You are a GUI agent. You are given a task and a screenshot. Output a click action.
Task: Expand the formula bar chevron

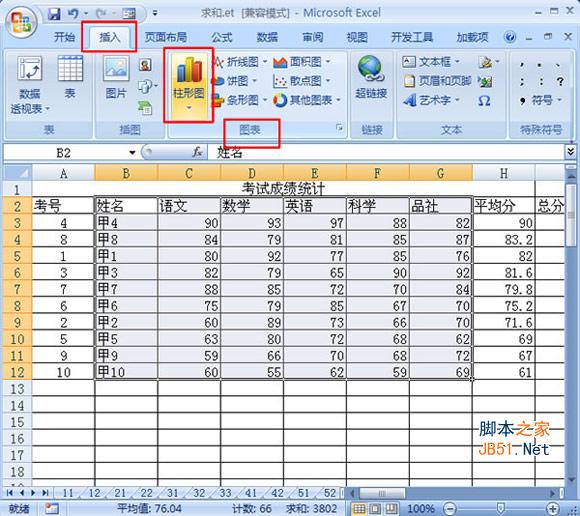click(x=570, y=152)
